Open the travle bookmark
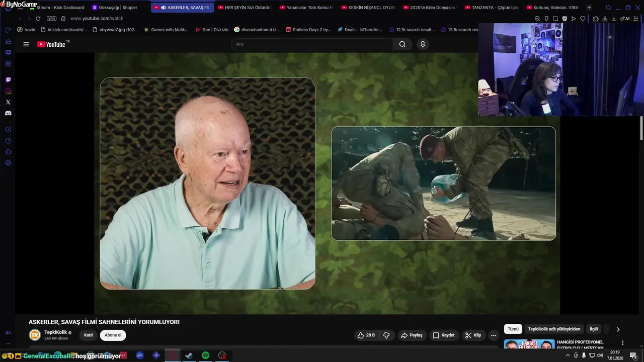 26,30
